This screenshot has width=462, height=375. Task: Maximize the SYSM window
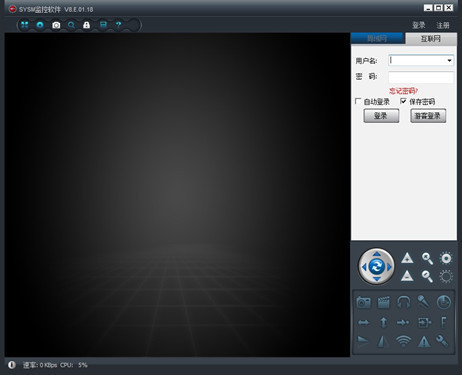pyautogui.click(x=439, y=8)
